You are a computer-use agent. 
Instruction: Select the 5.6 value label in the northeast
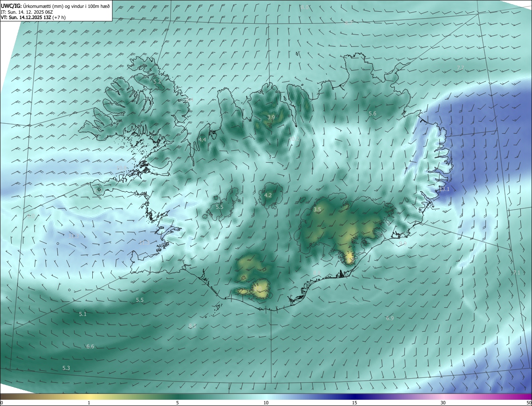372,113
